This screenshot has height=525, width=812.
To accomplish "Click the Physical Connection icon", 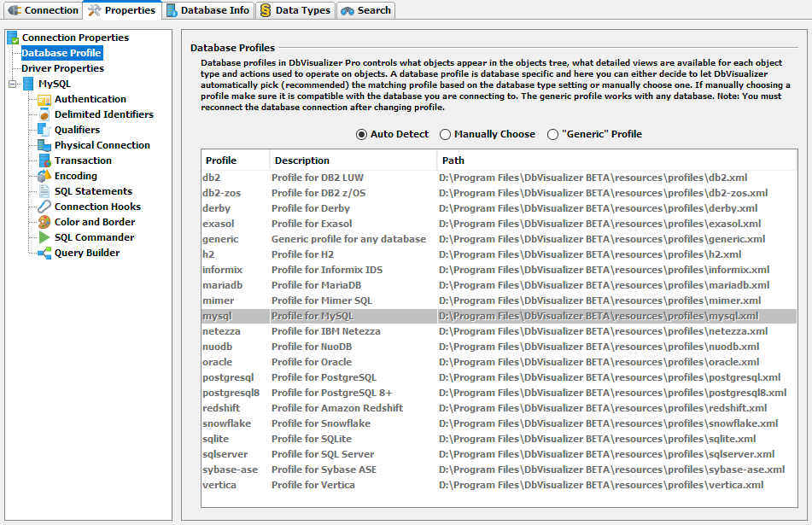I will (x=44, y=146).
